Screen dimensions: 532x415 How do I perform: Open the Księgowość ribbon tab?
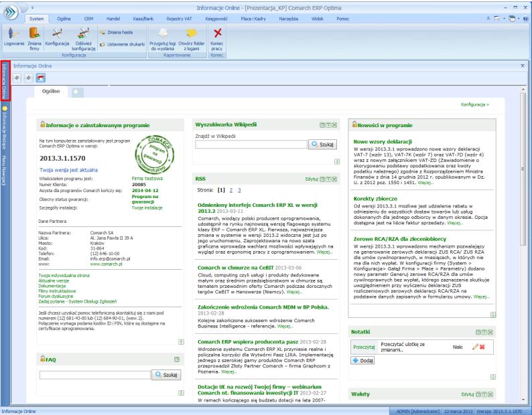[216, 19]
